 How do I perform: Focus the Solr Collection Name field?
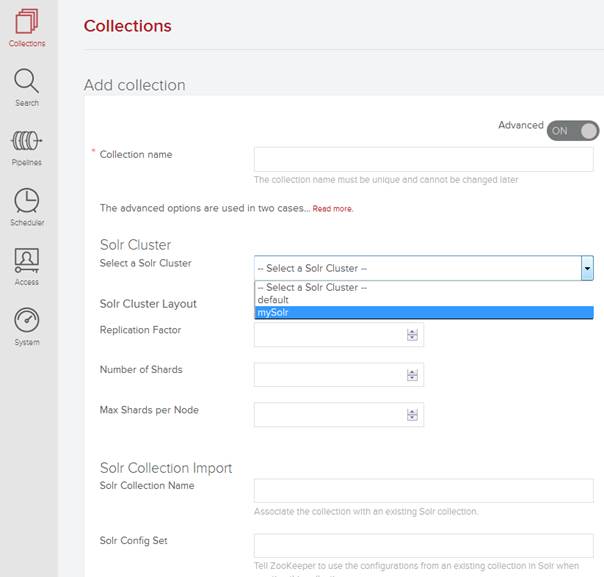click(423, 490)
